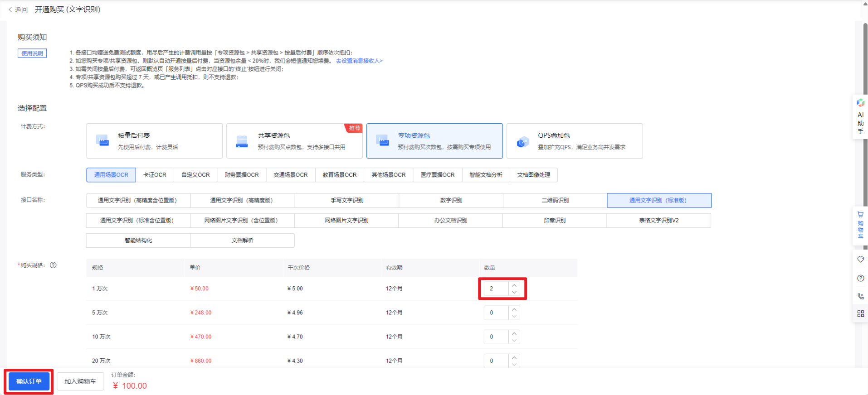Click the 共享资源包 card icon
This screenshot has width=868, height=395.
pos(242,141)
